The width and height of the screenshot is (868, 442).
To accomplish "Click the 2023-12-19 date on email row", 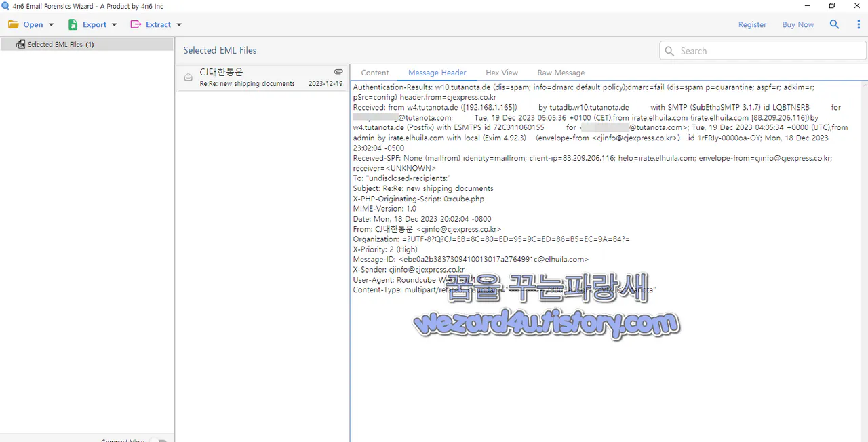I will click(325, 84).
